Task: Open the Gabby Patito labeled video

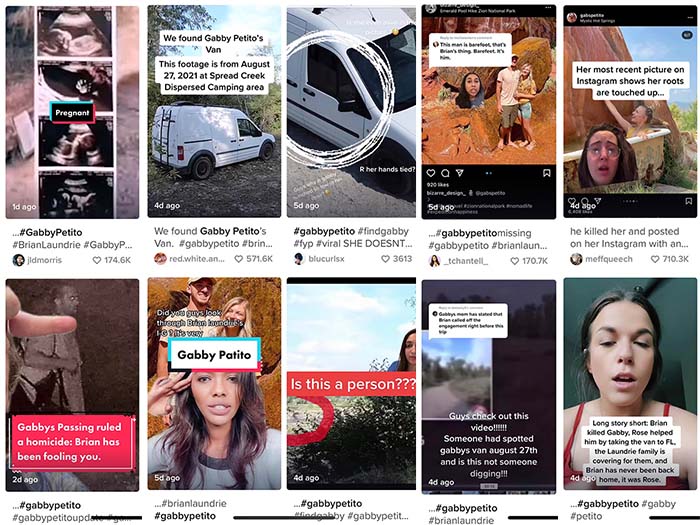Action: point(214,384)
